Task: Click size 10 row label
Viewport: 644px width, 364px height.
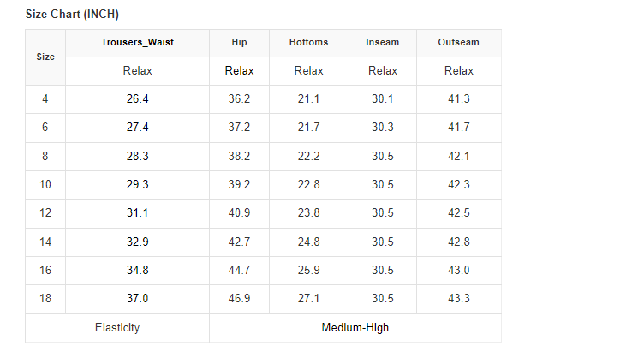Action: pyautogui.click(x=45, y=184)
